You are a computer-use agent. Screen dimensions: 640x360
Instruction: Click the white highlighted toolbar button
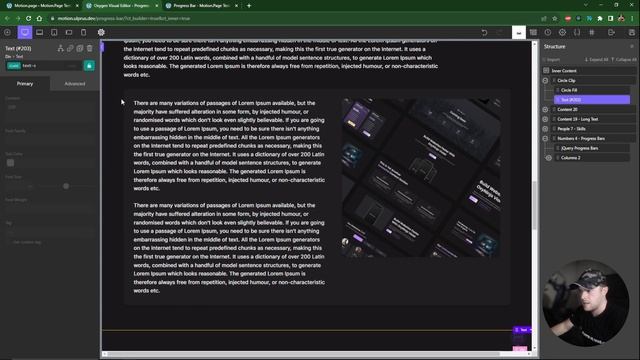(519, 32)
